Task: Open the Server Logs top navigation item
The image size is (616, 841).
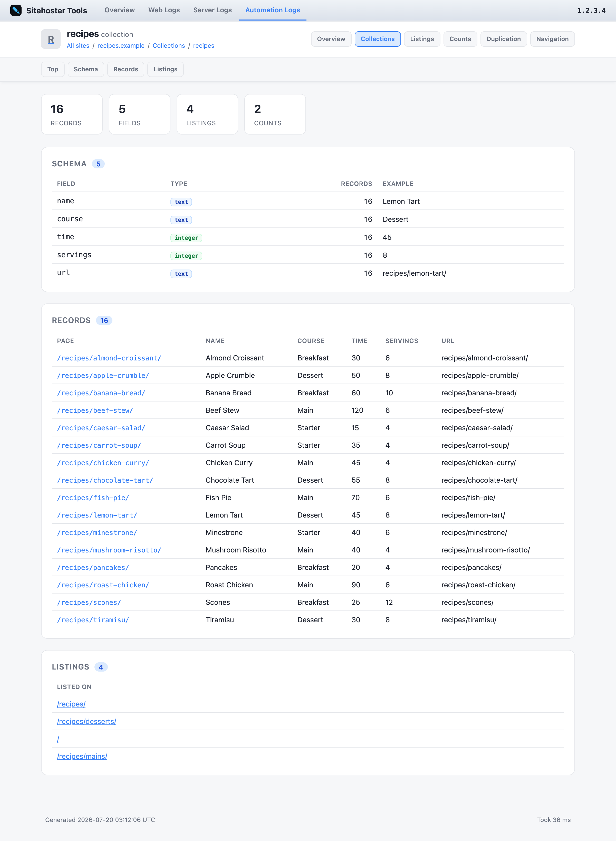Action: click(213, 10)
